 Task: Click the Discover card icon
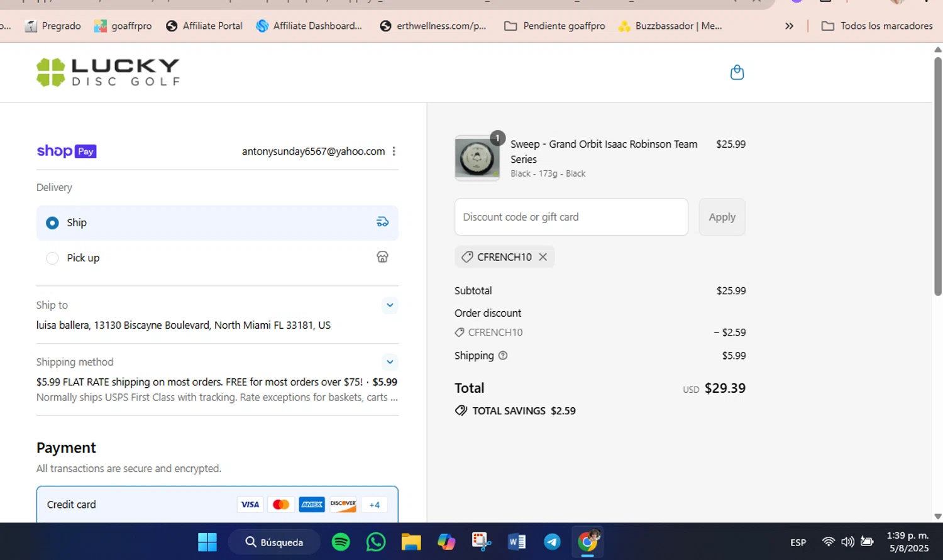coord(343,504)
